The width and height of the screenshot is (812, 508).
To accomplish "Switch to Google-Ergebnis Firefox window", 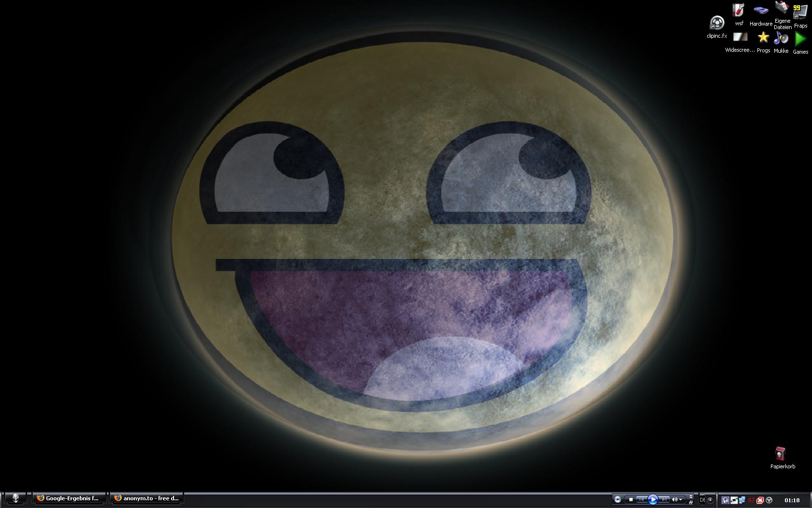I will (68, 498).
